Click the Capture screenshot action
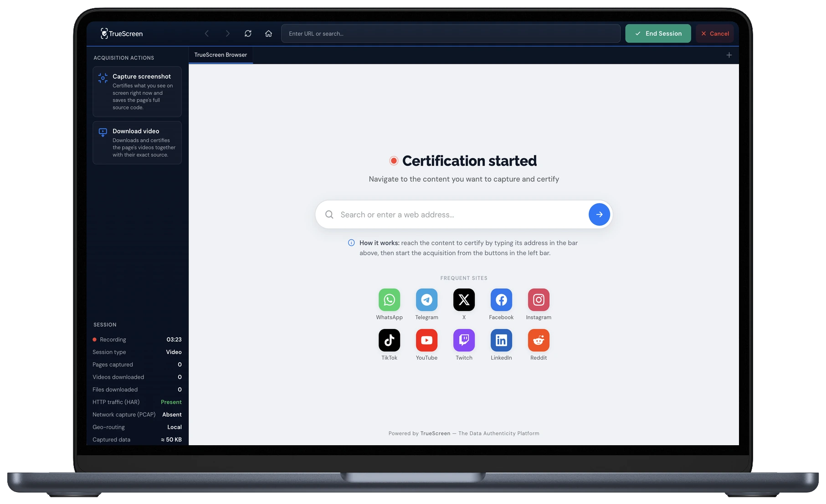The width and height of the screenshot is (826, 504). (x=137, y=92)
